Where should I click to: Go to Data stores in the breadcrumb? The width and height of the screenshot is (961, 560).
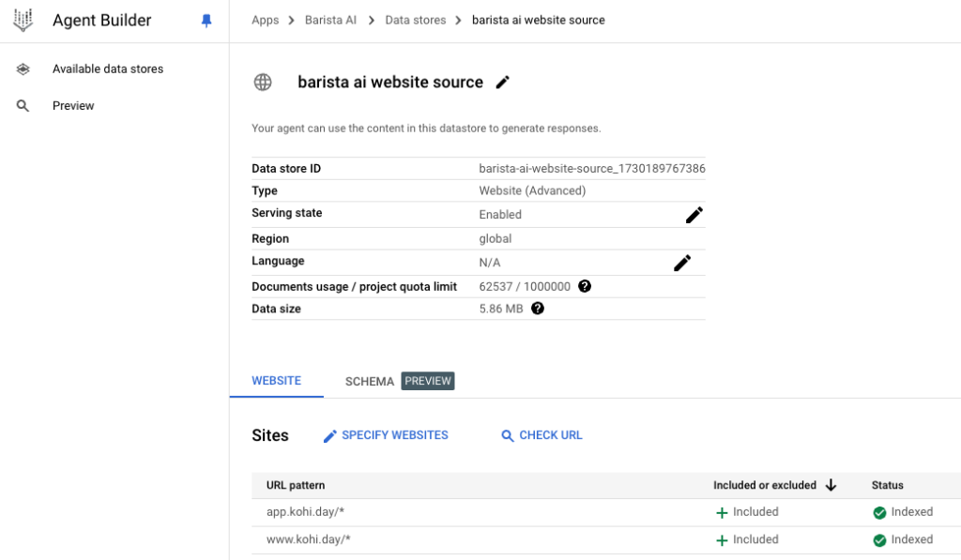pos(416,21)
